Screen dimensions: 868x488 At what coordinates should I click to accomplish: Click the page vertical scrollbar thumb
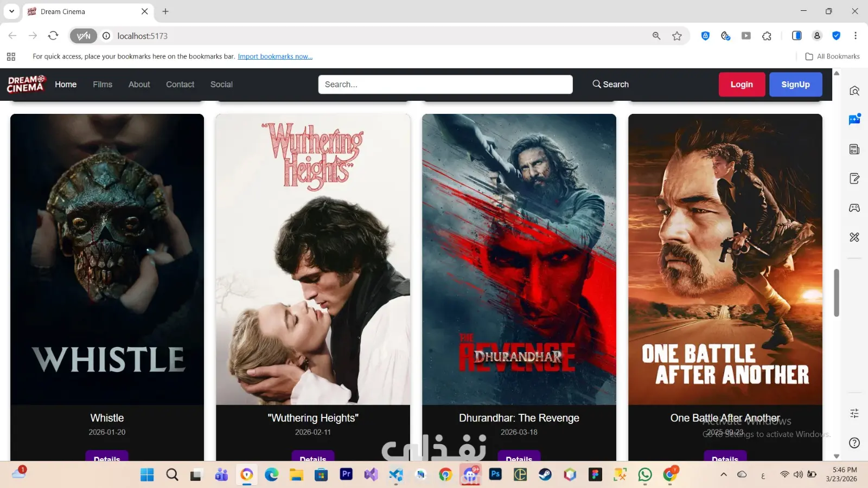point(837,293)
